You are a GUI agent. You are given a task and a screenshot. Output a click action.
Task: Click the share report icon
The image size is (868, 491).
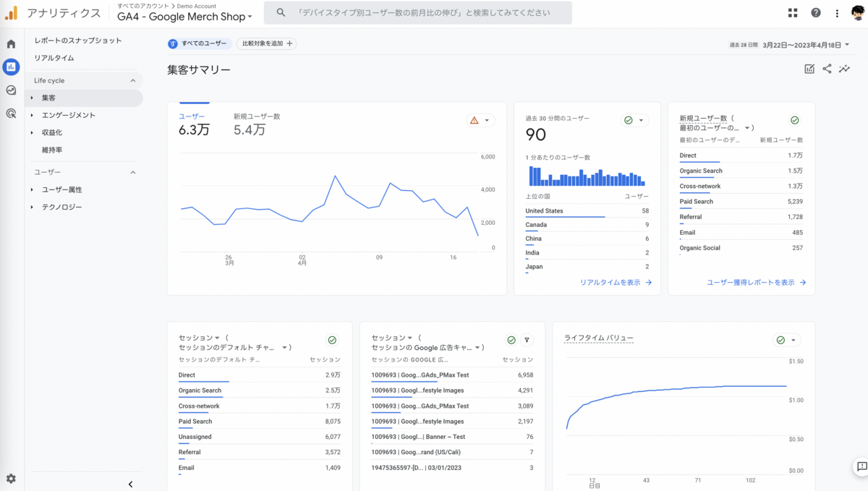(x=827, y=68)
